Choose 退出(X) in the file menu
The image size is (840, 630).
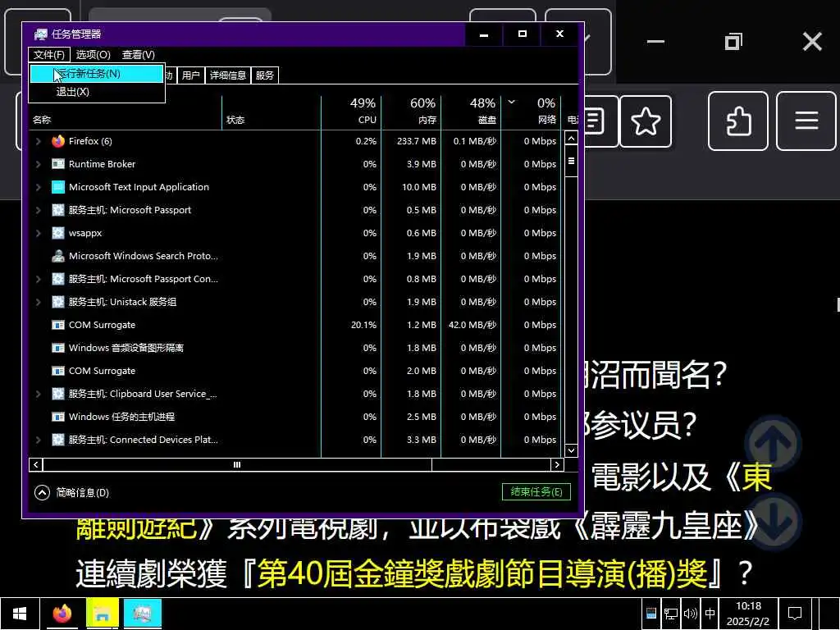click(97, 92)
